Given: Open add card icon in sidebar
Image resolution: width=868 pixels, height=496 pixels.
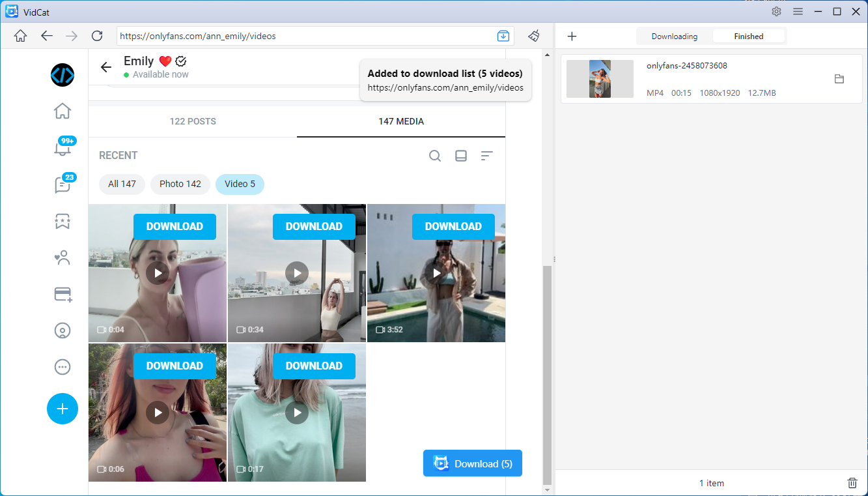Looking at the screenshot, I should [63, 295].
